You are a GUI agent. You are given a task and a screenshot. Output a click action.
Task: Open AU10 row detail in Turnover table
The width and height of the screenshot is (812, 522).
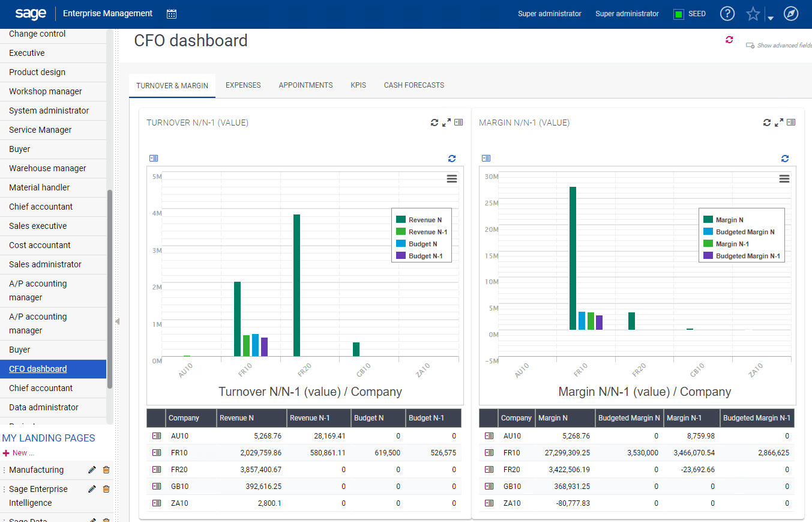click(156, 436)
